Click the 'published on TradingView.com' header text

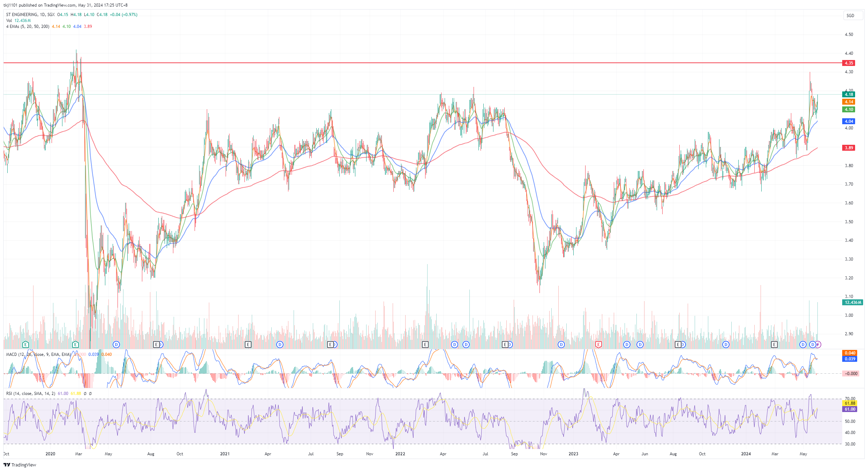click(47, 5)
